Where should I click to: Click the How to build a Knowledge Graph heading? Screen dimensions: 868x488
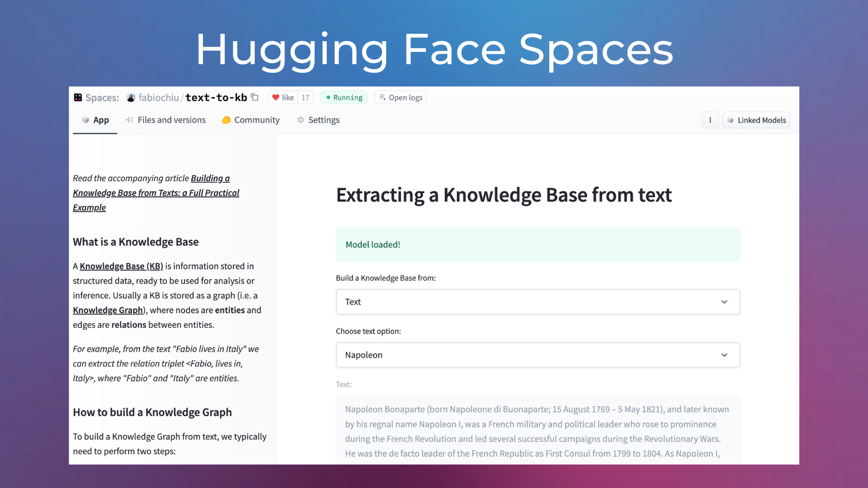(152, 412)
